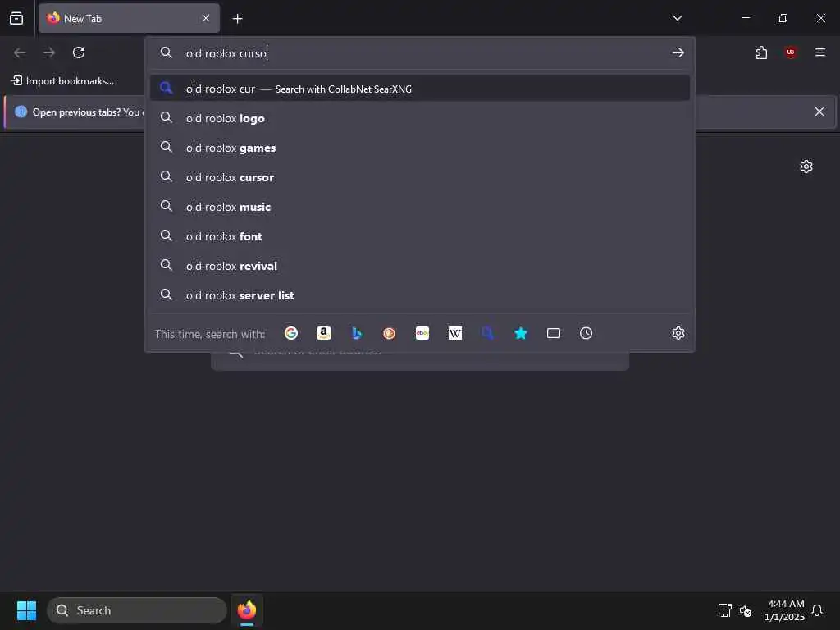Reload the current page
840x630 pixels.
[79, 52]
